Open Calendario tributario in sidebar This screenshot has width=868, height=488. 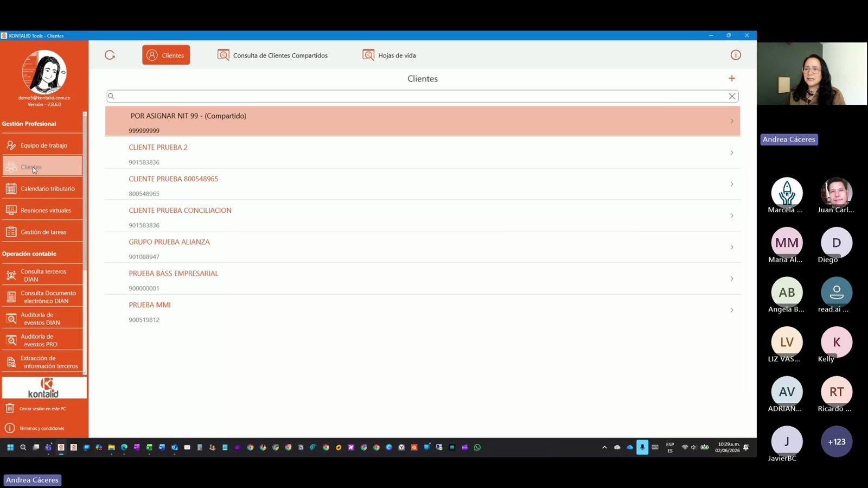42,188
